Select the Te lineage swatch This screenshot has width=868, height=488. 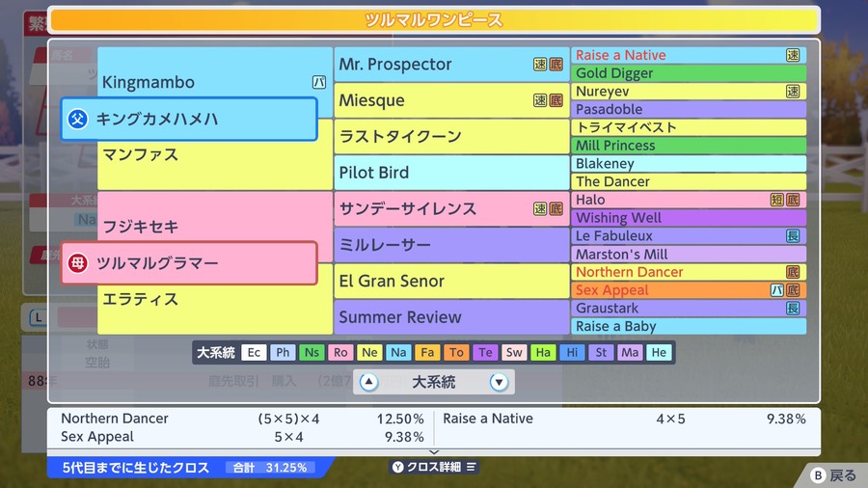(x=485, y=352)
